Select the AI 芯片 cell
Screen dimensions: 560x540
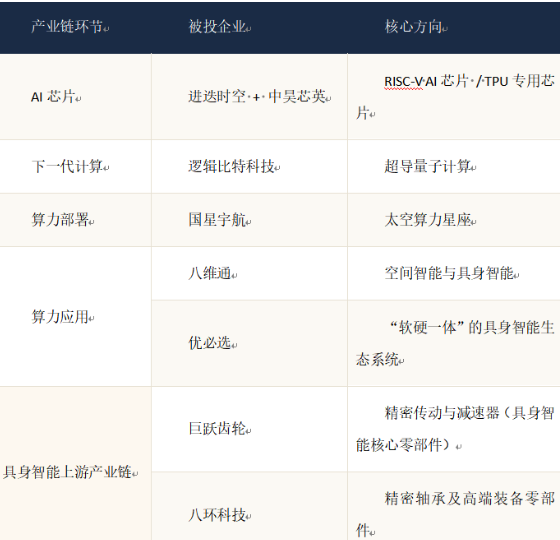[x=75, y=97]
